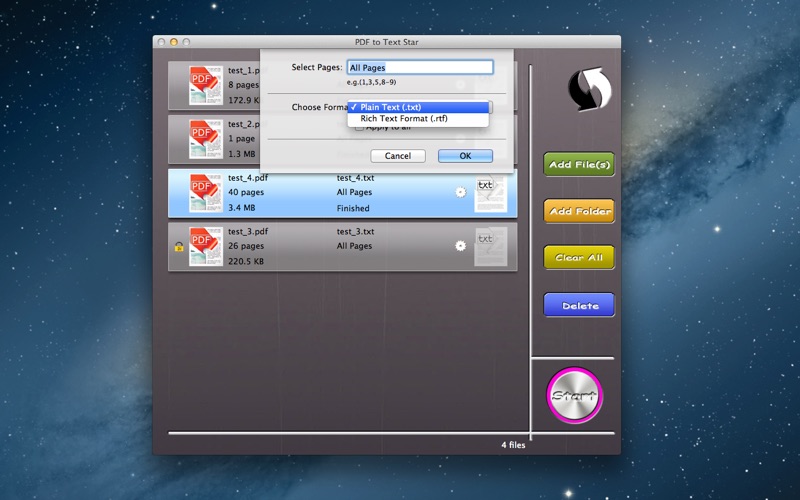This screenshot has height=500, width=800.
Task: Click the PDF thumbnail of test_4.pdf
Action: click(205, 192)
